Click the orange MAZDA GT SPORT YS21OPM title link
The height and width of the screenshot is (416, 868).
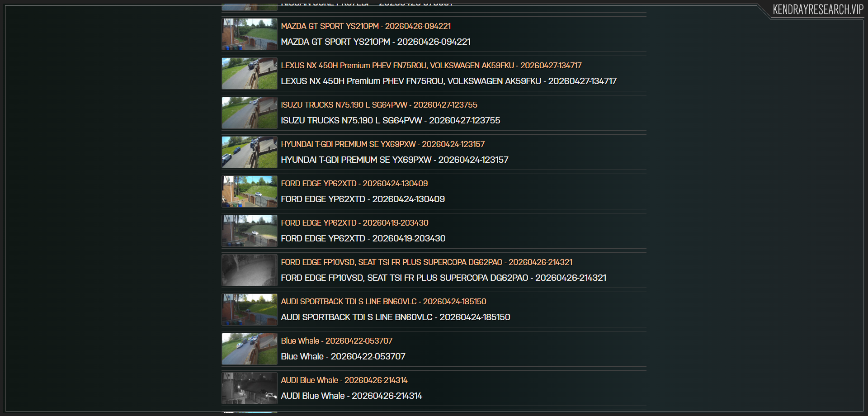366,26
